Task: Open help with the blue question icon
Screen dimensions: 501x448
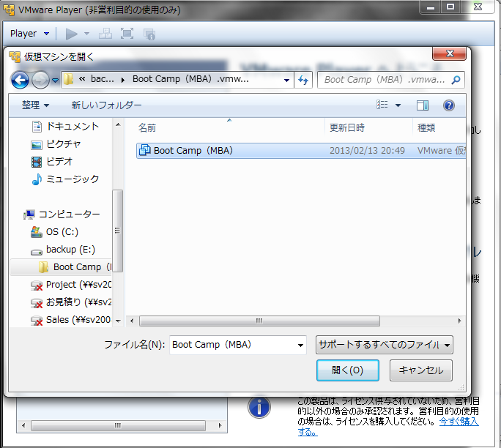Action: pyautogui.click(x=448, y=105)
